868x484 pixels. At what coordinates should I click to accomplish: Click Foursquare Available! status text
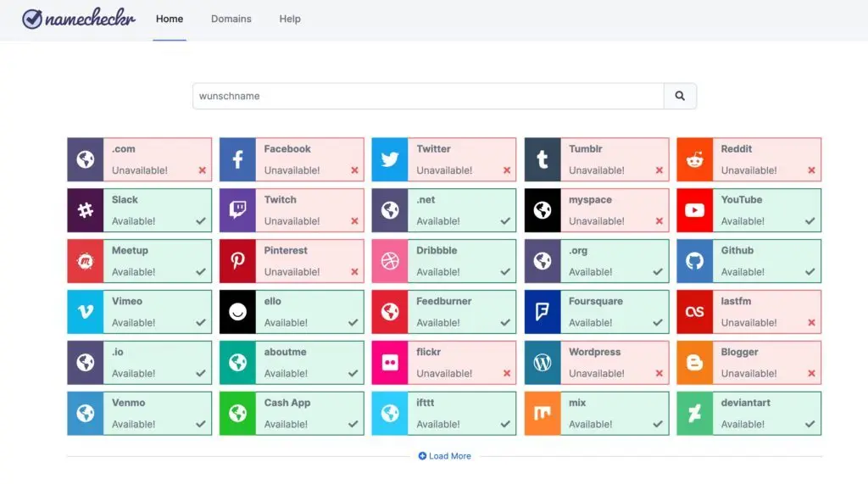tap(590, 323)
